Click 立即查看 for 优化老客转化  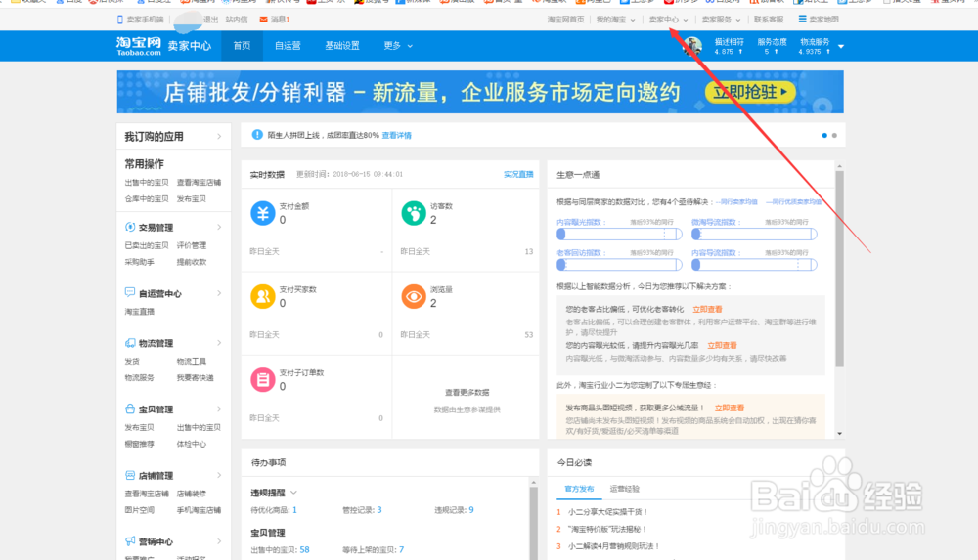coord(707,309)
